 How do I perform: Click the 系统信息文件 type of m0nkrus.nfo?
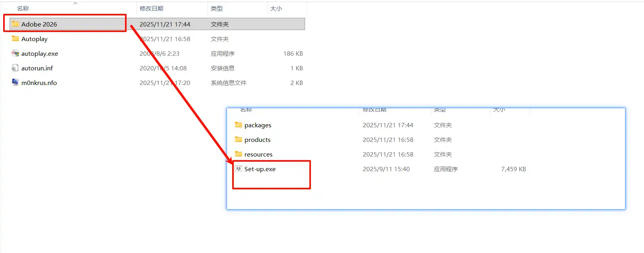pos(229,83)
